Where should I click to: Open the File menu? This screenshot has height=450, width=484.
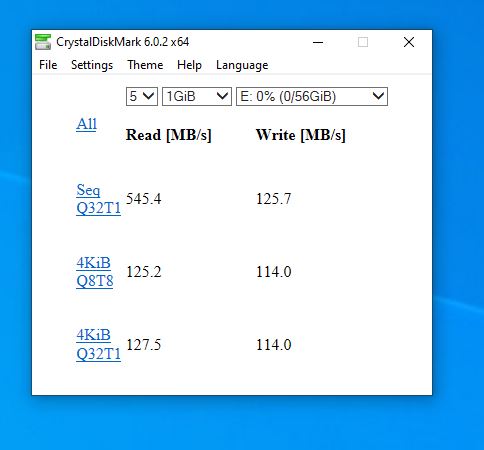coord(48,65)
